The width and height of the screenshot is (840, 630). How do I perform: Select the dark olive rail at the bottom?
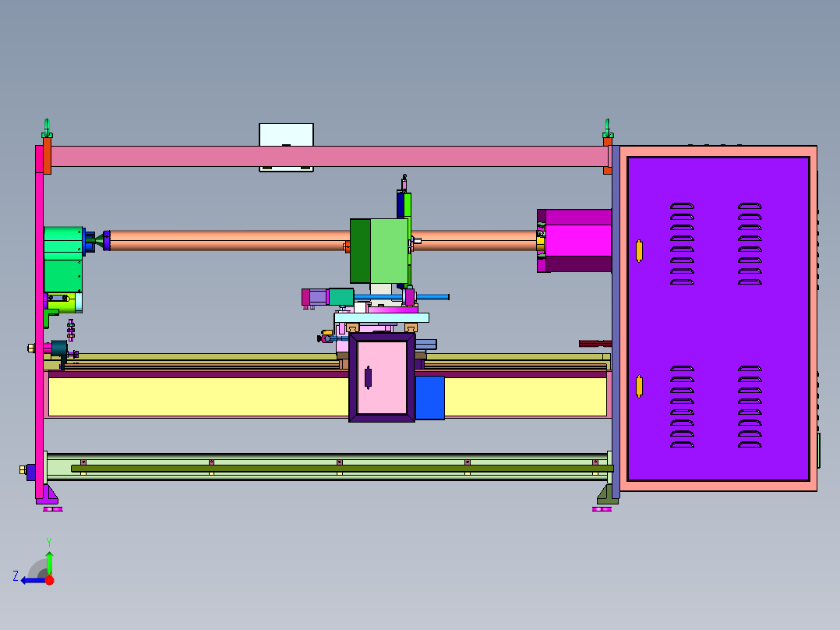(342, 469)
